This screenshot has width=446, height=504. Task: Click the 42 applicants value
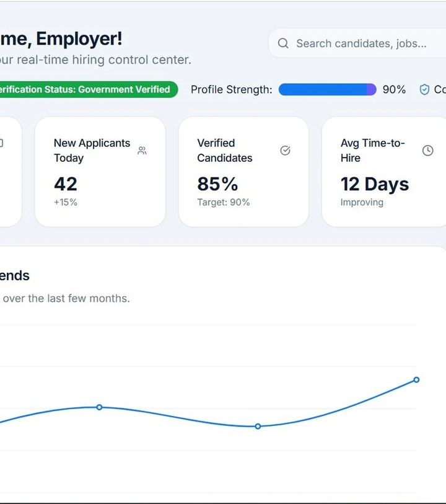pos(66,184)
